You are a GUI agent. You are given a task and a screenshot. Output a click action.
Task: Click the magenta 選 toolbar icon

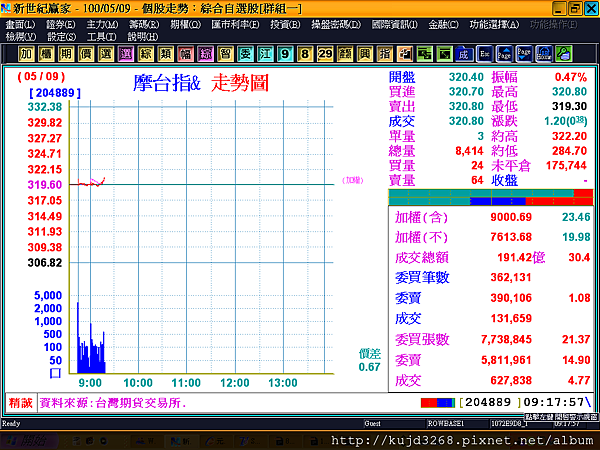point(126,54)
